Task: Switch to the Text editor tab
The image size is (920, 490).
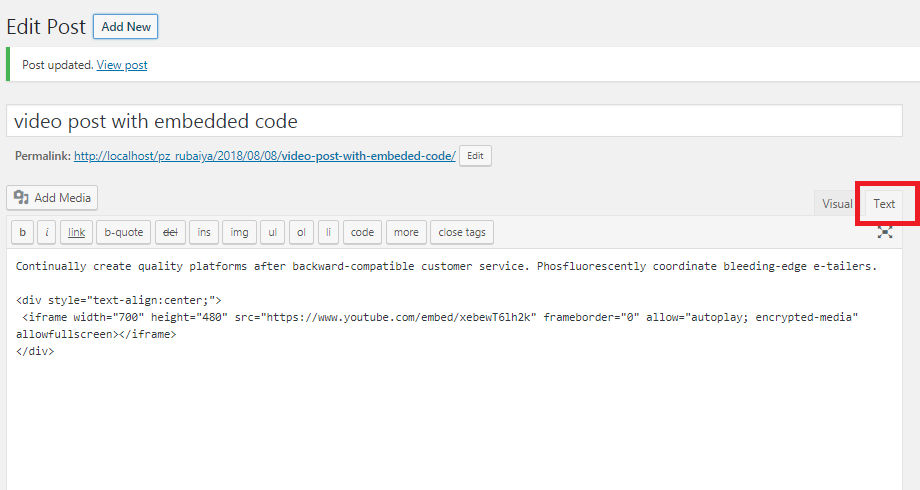Action: [884, 204]
